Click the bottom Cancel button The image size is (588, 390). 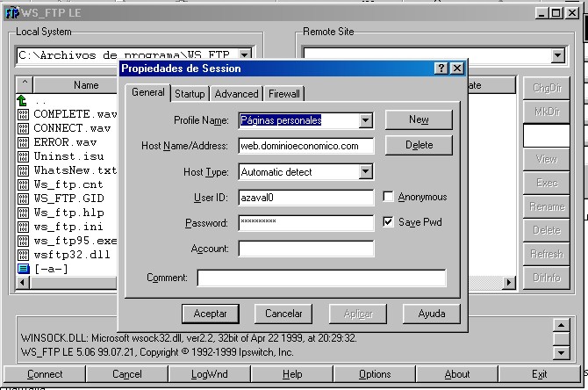(127, 374)
